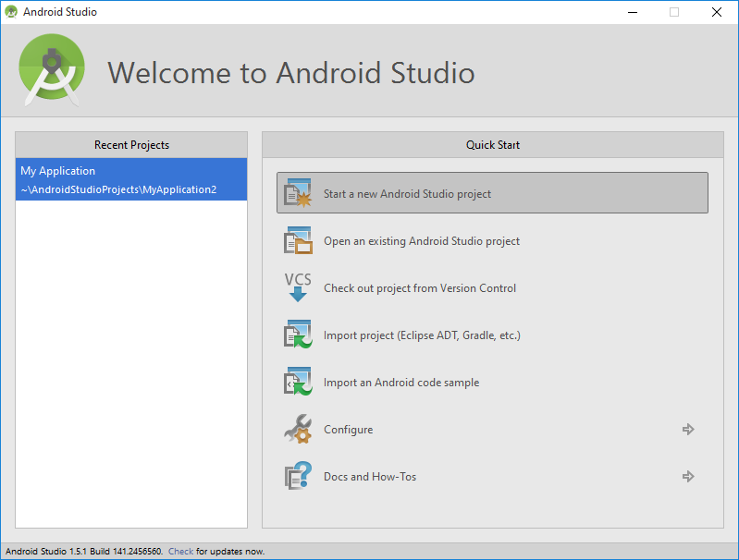
Task: Click the Recent Projects header
Action: [x=131, y=144]
